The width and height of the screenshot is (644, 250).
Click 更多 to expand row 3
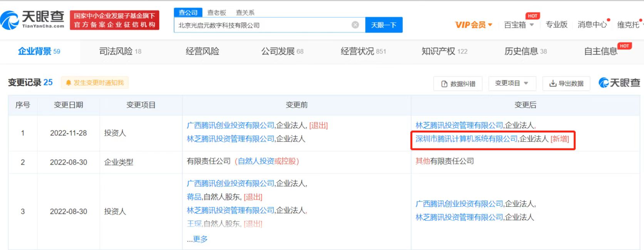coord(200,239)
